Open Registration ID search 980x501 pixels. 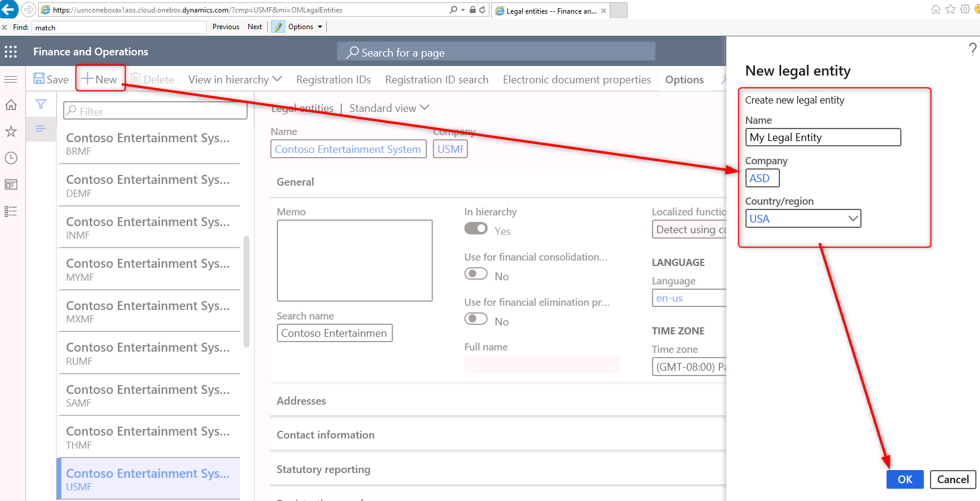click(436, 80)
